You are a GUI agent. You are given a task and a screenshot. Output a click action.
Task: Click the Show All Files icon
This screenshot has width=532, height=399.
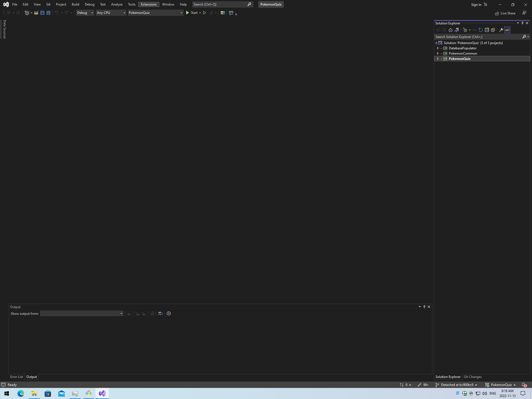pyautogui.click(x=493, y=30)
